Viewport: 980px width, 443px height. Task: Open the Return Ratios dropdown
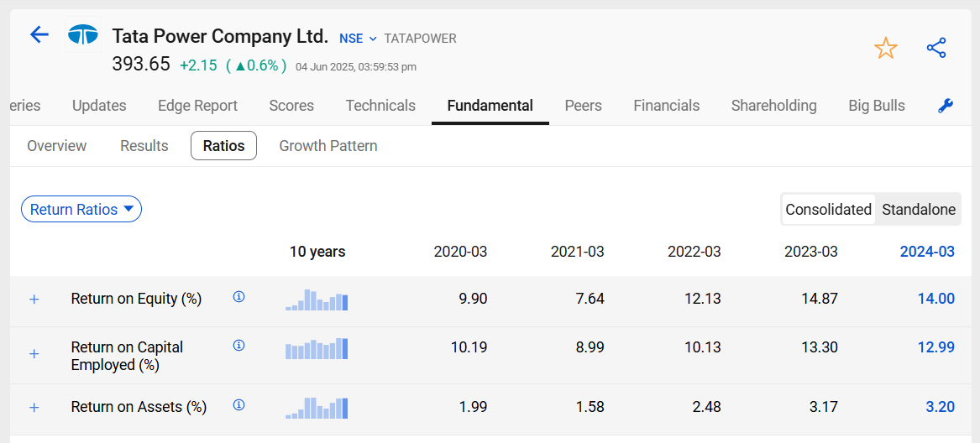(x=81, y=209)
